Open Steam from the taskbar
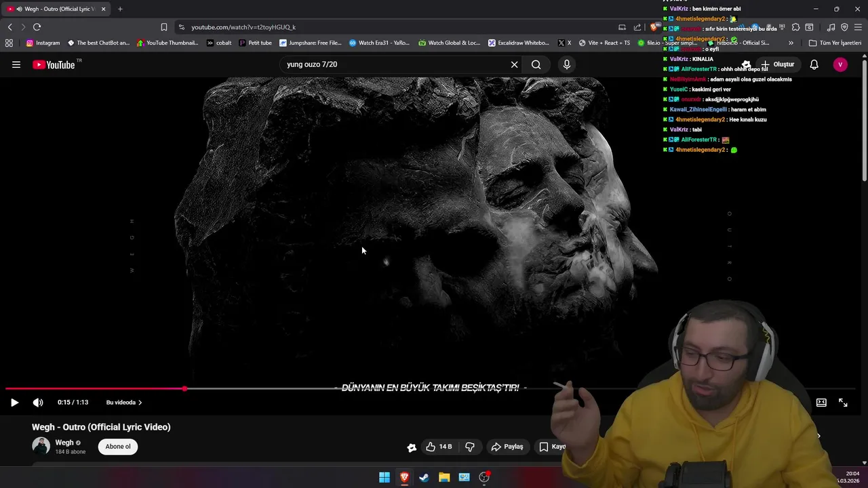This screenshot has height=488, width=868. [424, 477]
